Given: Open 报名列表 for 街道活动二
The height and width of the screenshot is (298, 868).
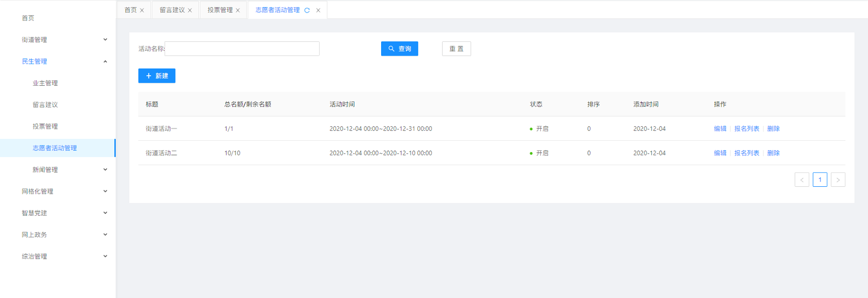Looking at the screenshot, I should click(747, 153).
